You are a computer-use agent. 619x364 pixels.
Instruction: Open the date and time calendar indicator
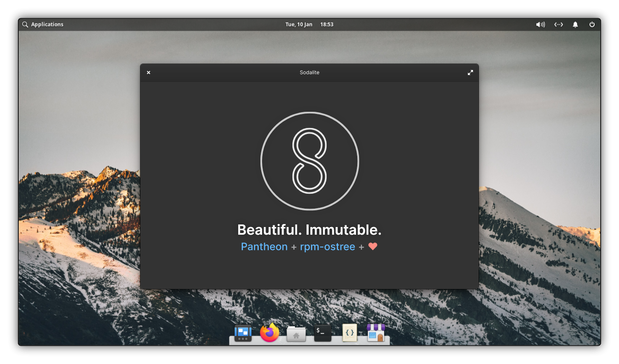click(x=309, y=25)
